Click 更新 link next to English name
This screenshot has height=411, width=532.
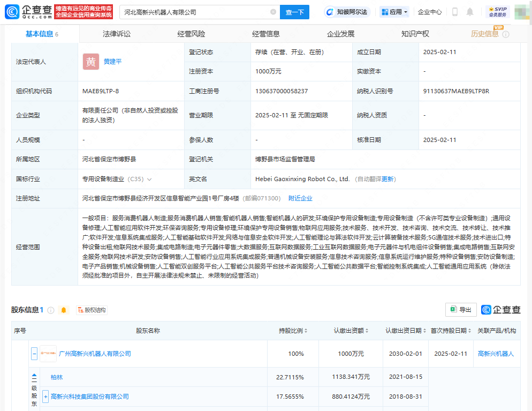click(x=387, y=179)
